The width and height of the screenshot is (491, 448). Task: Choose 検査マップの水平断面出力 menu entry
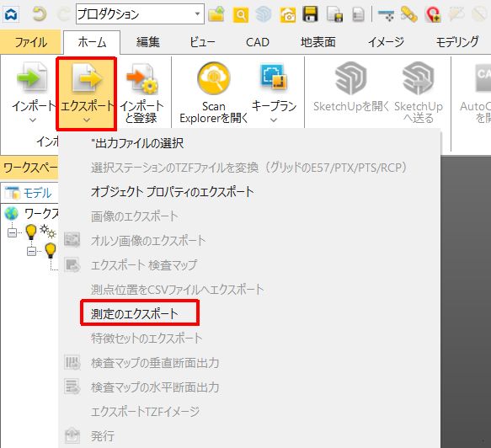[249, 387]
